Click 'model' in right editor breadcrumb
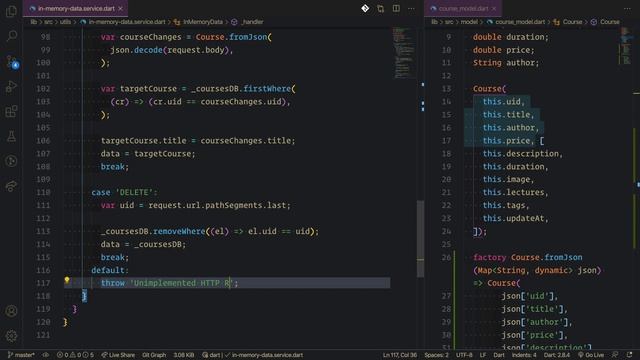The height and width of the screenshot is (360, 640). pos(469,22)
